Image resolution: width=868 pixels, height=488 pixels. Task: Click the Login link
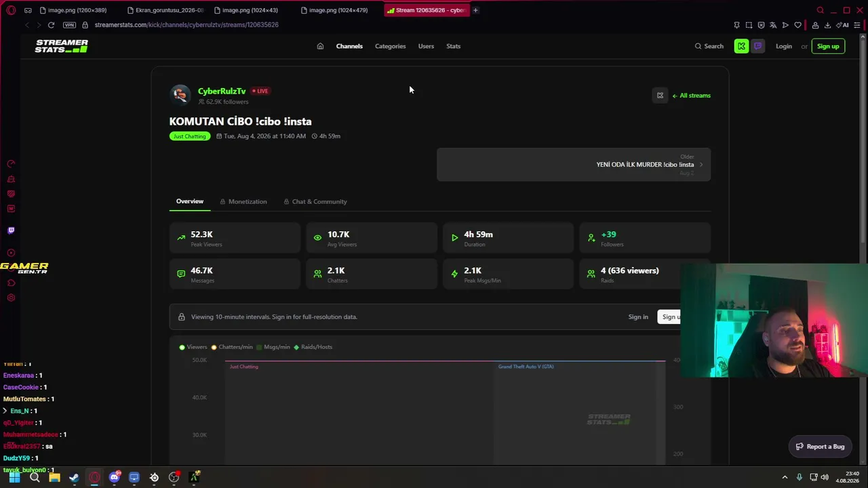pyautogui.click(x=784, y=46)
